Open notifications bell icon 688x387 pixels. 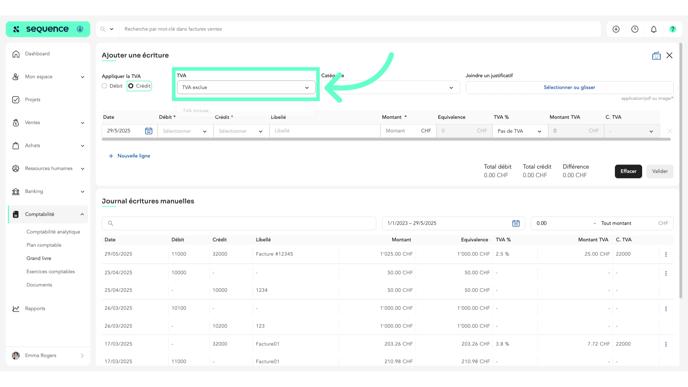click(x=654, y=29)
